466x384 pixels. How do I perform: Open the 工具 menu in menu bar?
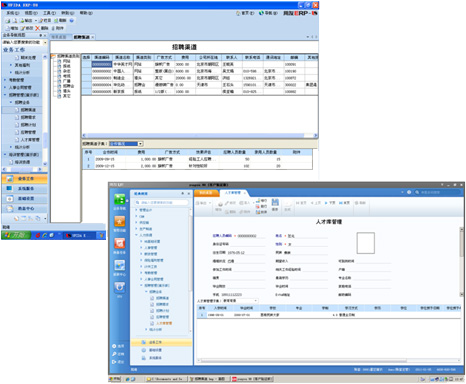[x=49, y=13]
